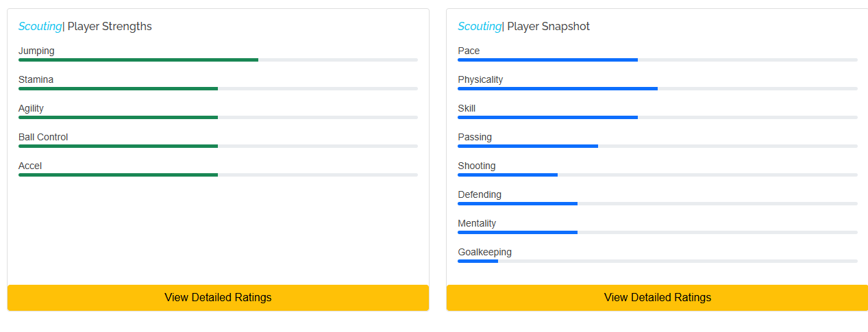This screenshot has width=868, height=332.
Task: Open the Scouting link beside Player Snapshot
Action: point(480,27)
